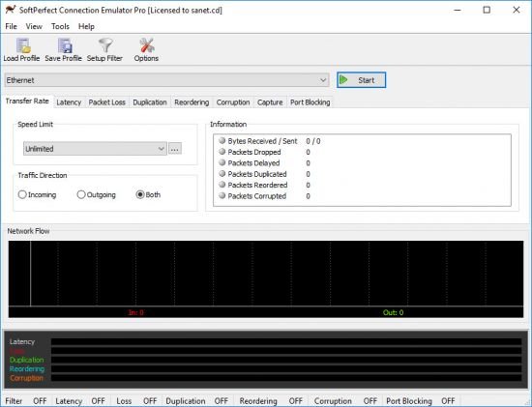Click the Save Profile toolbar icon

65,45
